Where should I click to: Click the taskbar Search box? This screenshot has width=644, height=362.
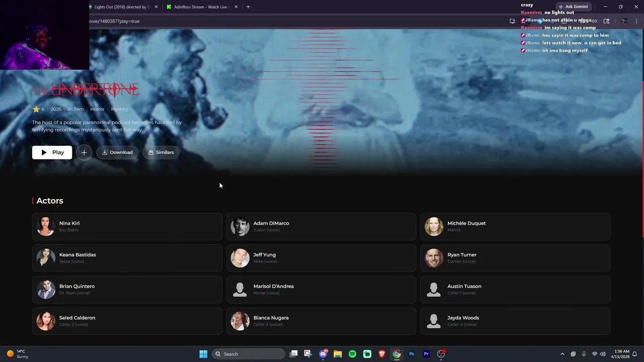click(249, 354)
